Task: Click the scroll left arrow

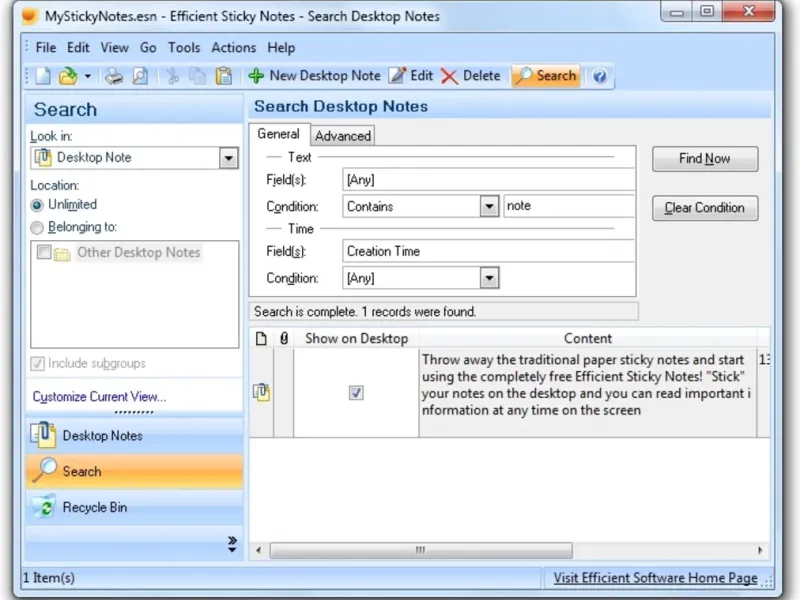Action: tap(258, 550)
